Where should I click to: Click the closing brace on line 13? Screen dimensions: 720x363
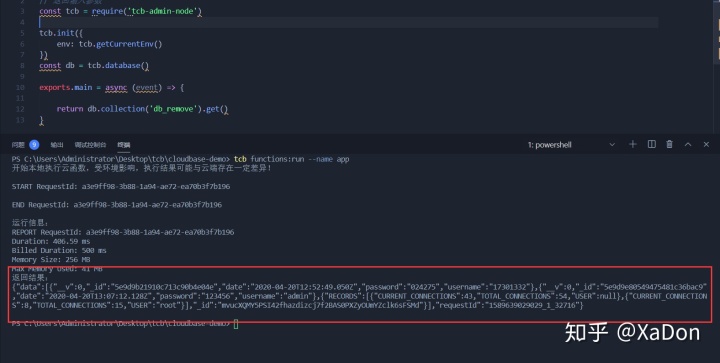(x=41, y=120)
